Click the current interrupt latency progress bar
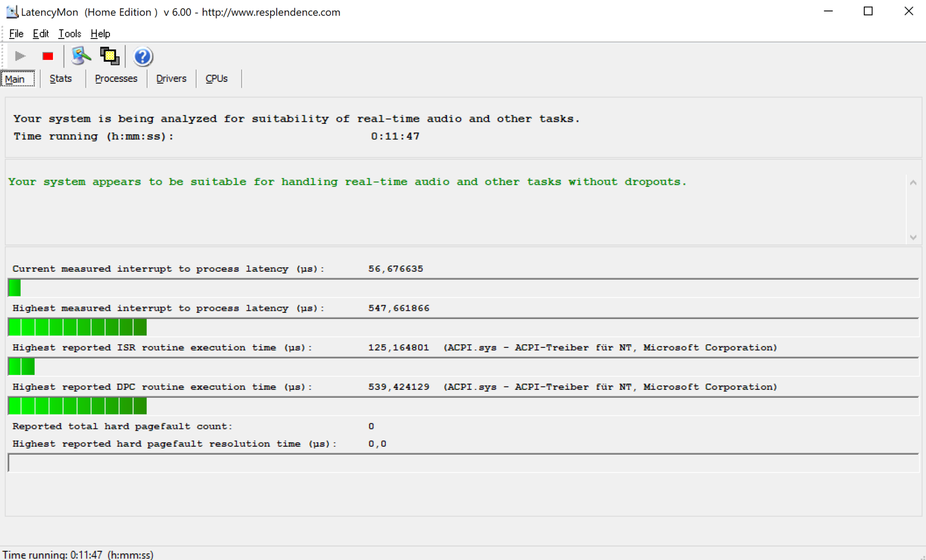 [463, 288]
